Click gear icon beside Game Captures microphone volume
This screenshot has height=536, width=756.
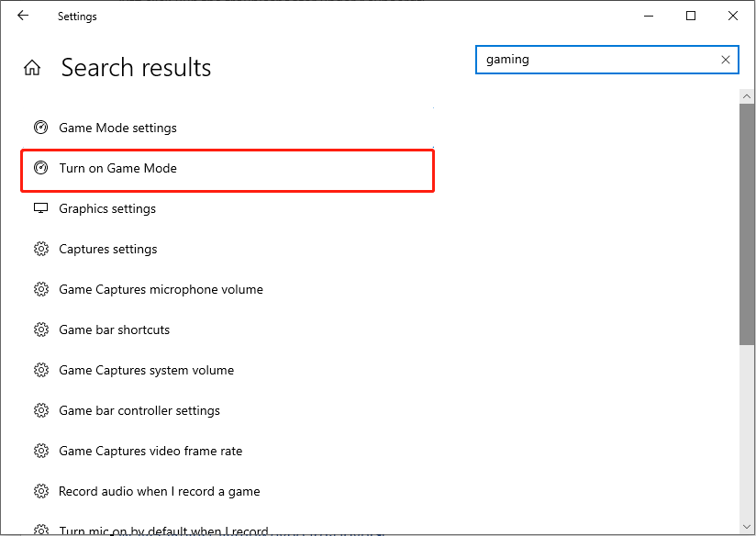[x=41, y=289]
